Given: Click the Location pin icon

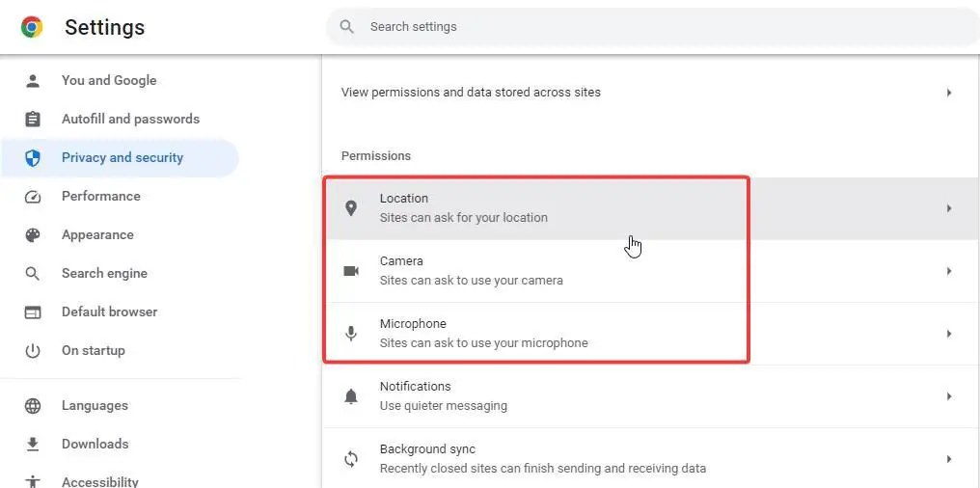Looking at the screenshot, I should [351, 208].
